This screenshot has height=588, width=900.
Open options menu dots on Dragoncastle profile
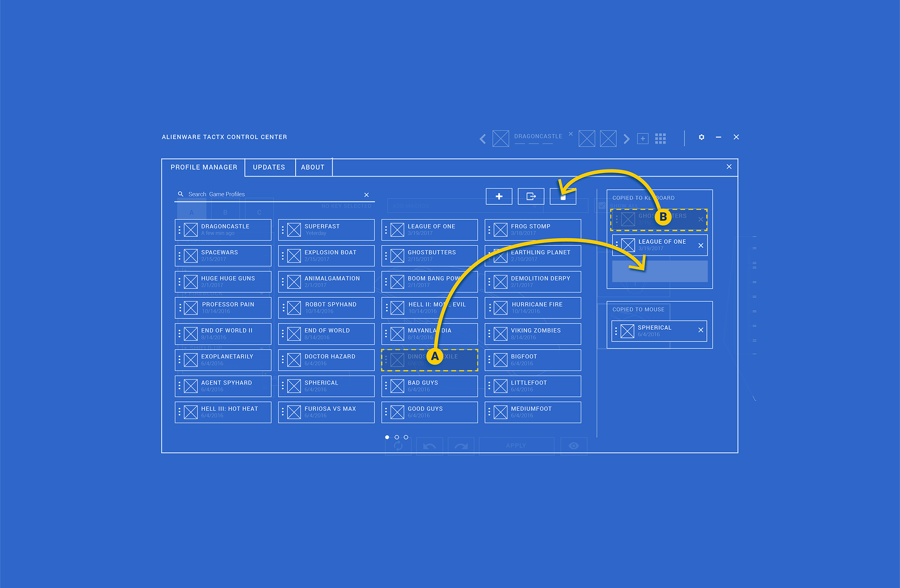point(180,230)
